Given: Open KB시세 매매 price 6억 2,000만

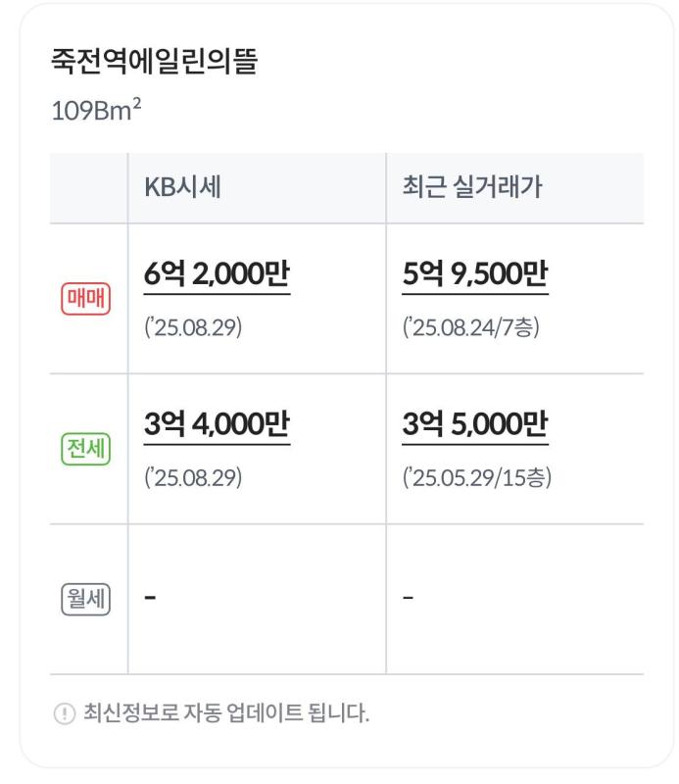Looking at the screenshot, I should coord(217,274).
